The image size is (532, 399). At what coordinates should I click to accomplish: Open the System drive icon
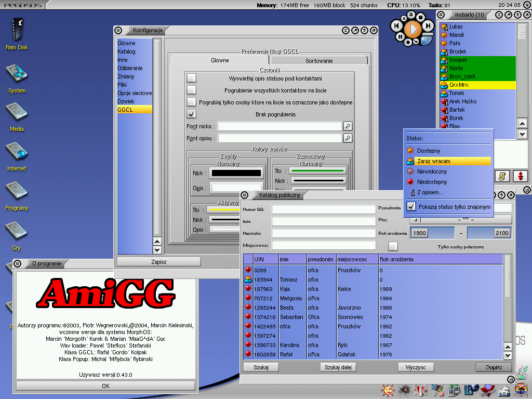click(x=17, y=79)
